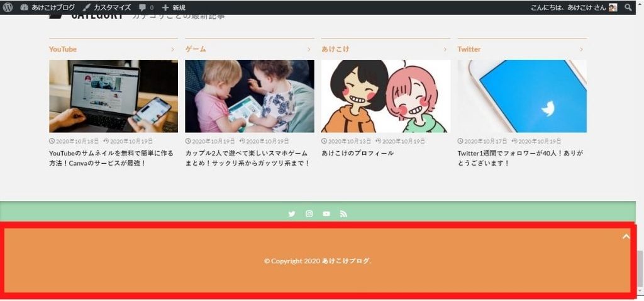644x301 pixels.
Task: Open the YouTube category heading
Action: (63, 49)
